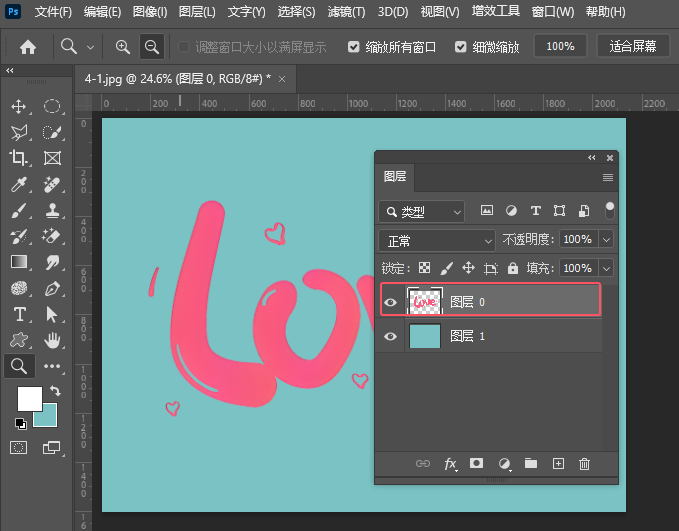Open the 不透明度 slider dropdown arrow
Screen dimensions: 679x531
(x=606, y=239)
